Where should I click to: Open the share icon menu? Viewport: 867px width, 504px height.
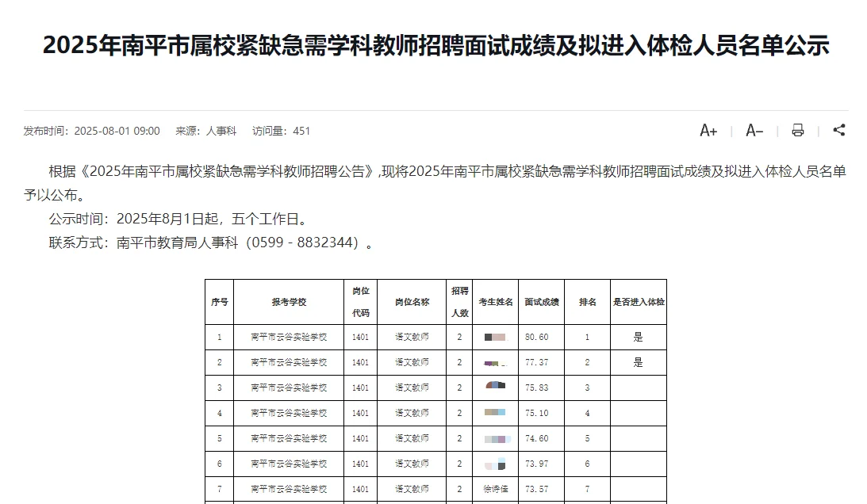pyautogui.click(x=839, y=130)
